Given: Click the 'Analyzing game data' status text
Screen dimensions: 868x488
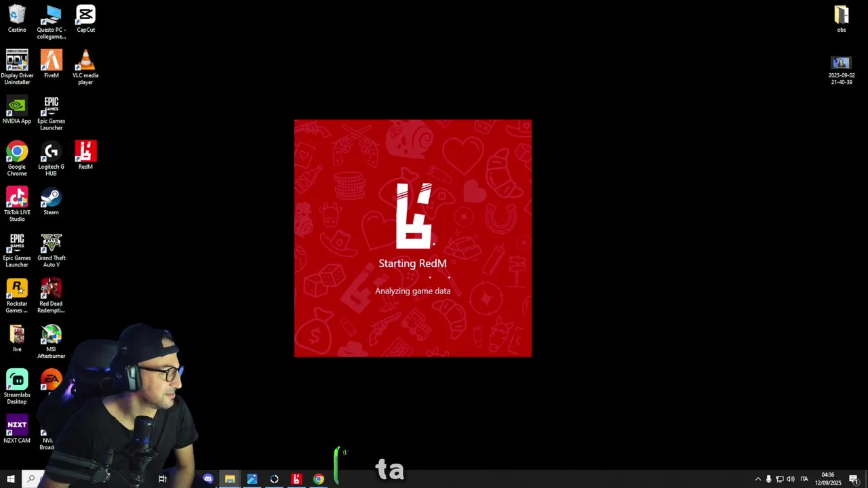Looking at the screenshot, I should coord(412,291).
